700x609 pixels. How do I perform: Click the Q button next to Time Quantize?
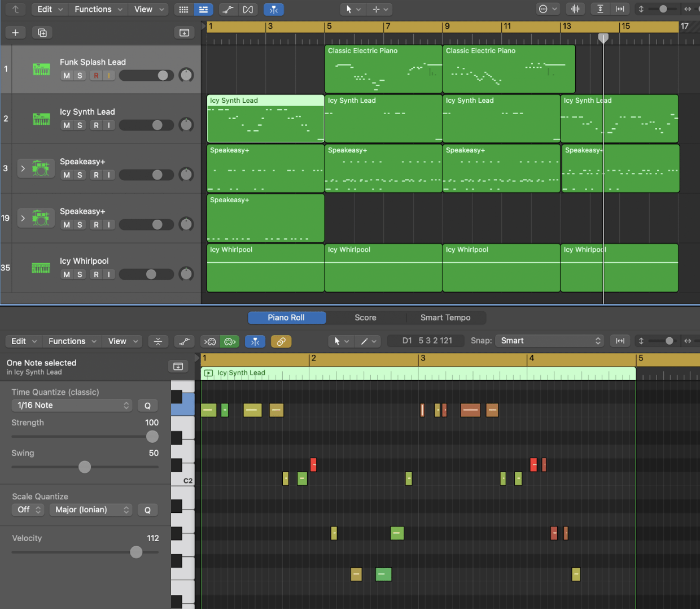pyautogui.click(x=147, y=406)
